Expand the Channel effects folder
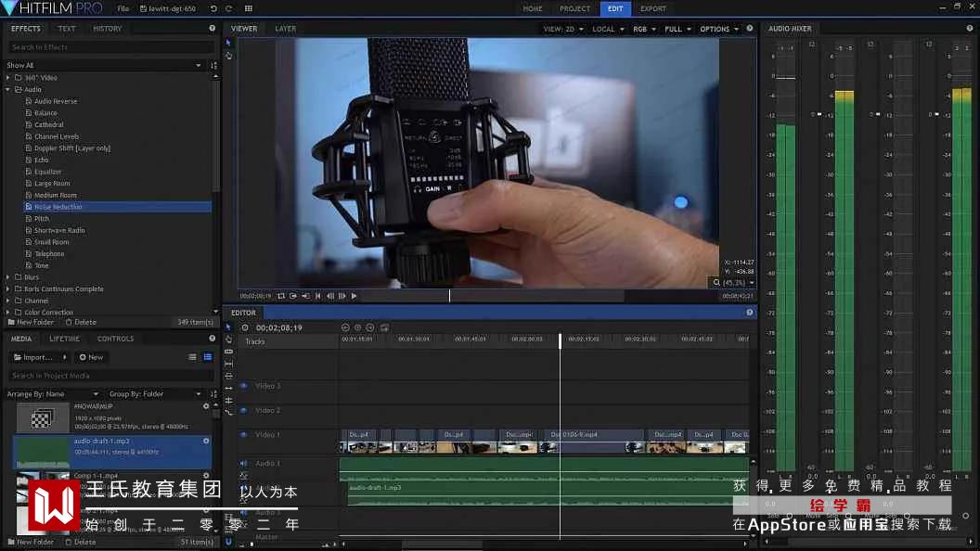 (8, 301)
